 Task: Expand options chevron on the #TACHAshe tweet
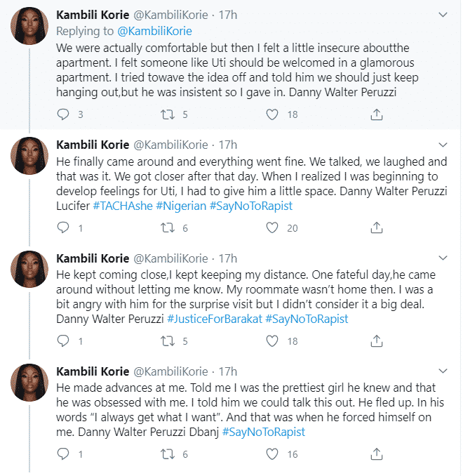pyautogui.click(x=443, y=145)
